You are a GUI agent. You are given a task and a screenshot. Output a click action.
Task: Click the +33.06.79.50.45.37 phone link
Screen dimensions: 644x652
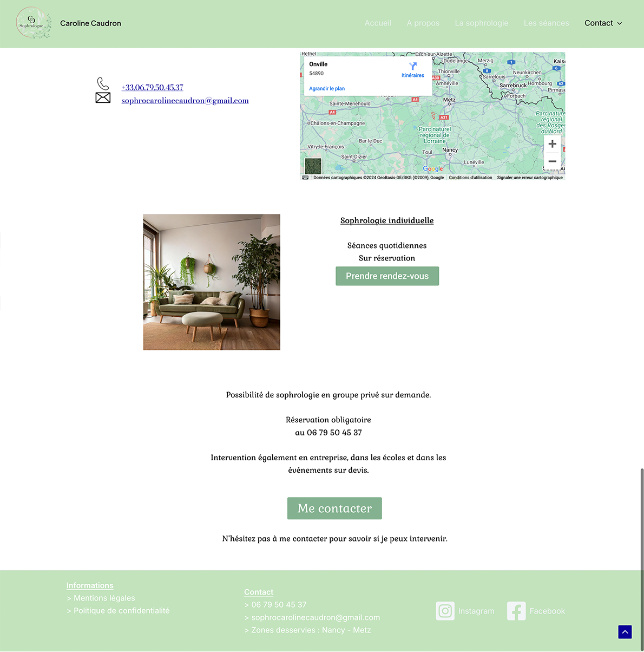click(152, 87)
